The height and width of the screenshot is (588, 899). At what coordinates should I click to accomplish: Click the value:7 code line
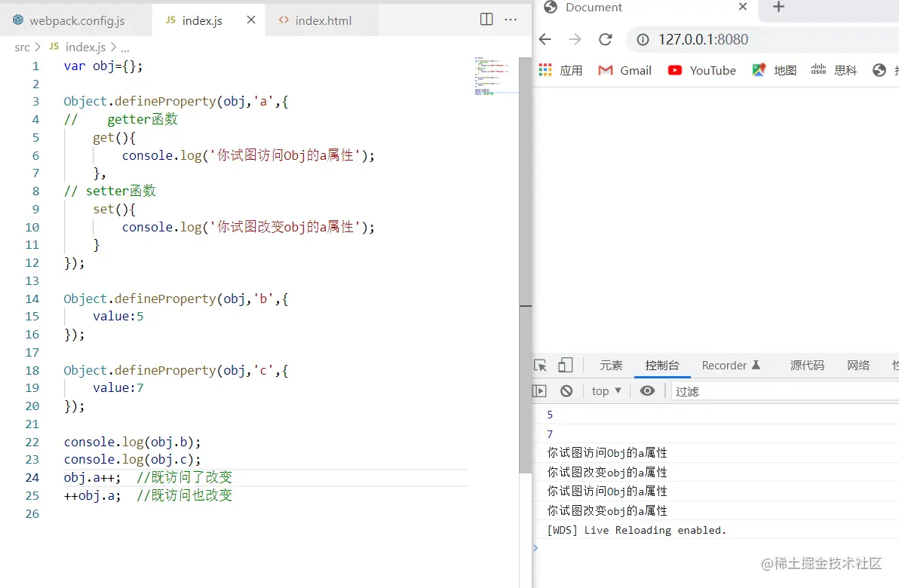point(118,388)
